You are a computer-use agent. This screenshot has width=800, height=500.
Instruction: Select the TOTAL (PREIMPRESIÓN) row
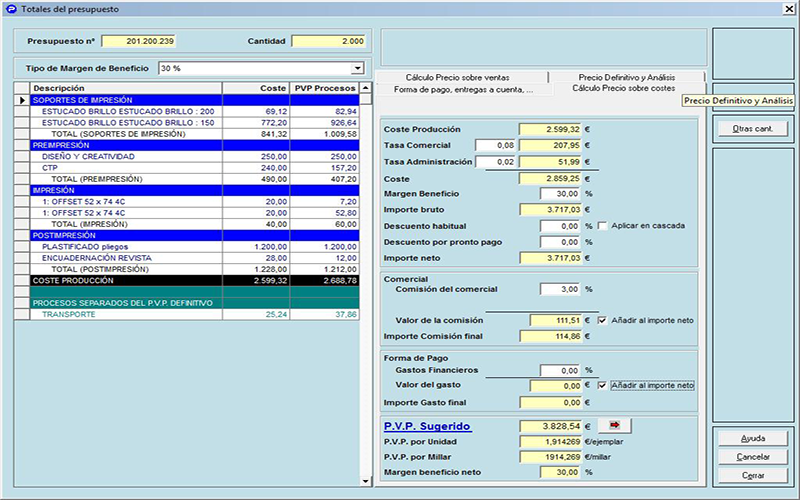tap(187, 179)
